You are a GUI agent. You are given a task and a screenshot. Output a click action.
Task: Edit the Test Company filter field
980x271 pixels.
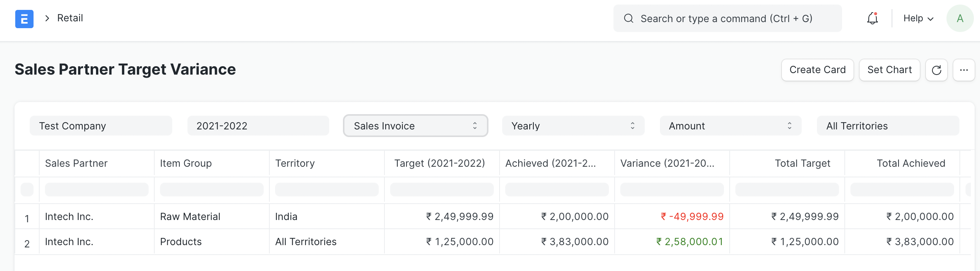(101, 126)
